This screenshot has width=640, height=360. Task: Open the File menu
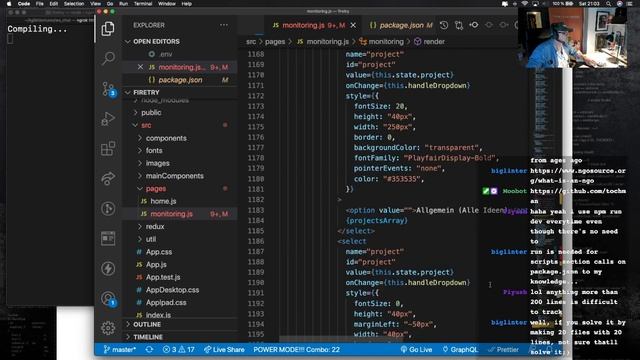point(40,4)
